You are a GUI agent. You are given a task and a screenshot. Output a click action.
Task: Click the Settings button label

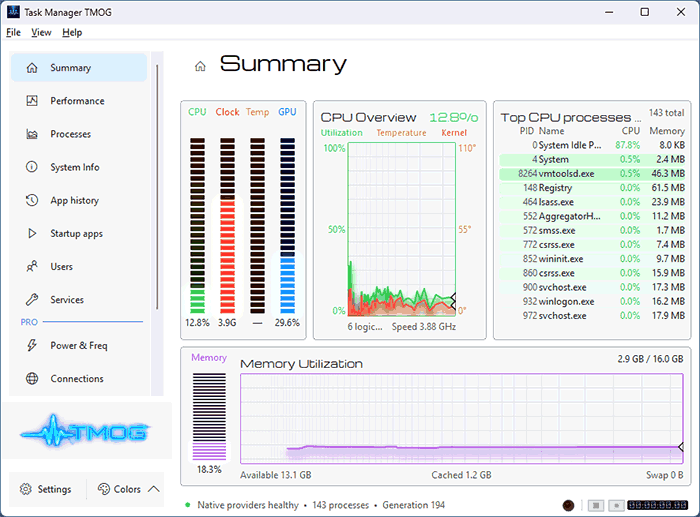pyautogui.click(x=54, y=489)
